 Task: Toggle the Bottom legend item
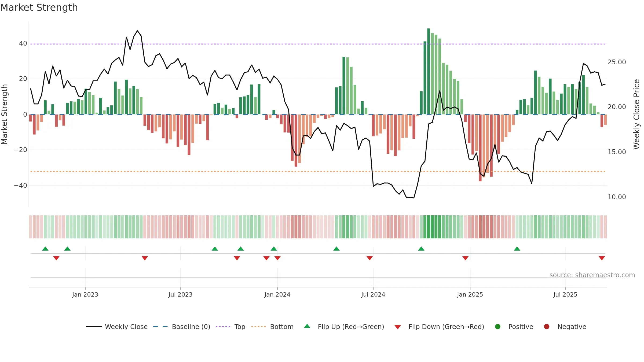tap(272, 327)
